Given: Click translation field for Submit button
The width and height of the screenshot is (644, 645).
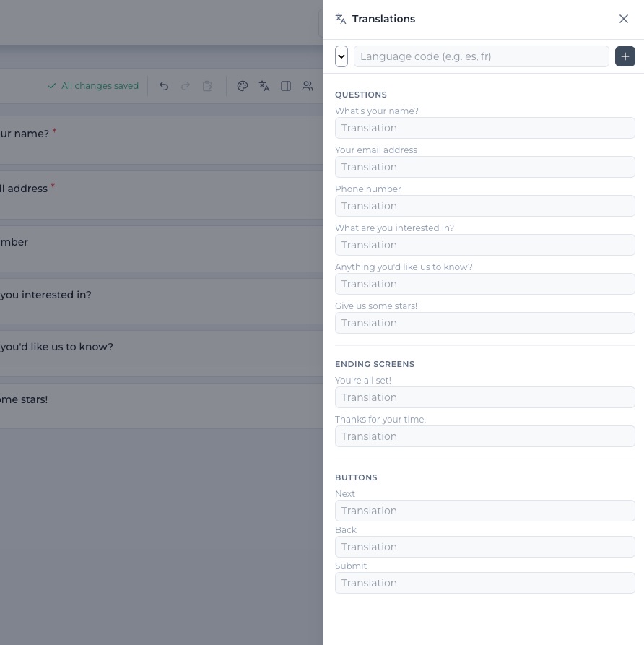Looking at the screenshot, I should point(485,583).
